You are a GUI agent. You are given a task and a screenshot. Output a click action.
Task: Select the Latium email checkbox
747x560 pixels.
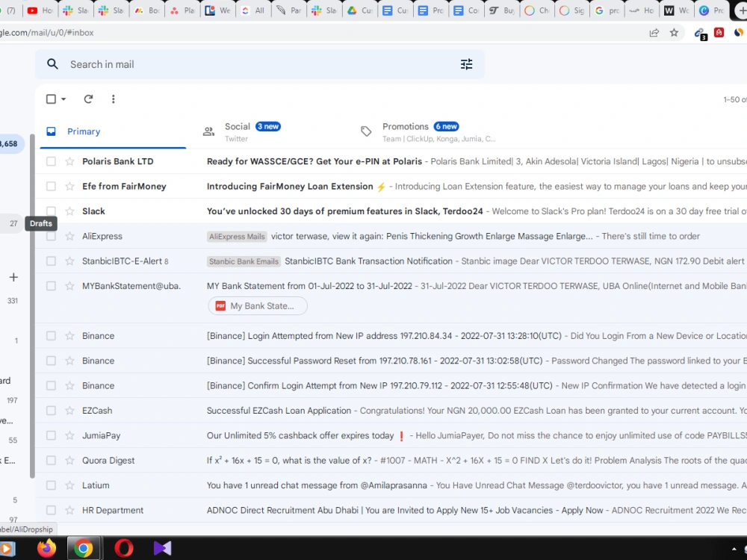coord(51,485)
